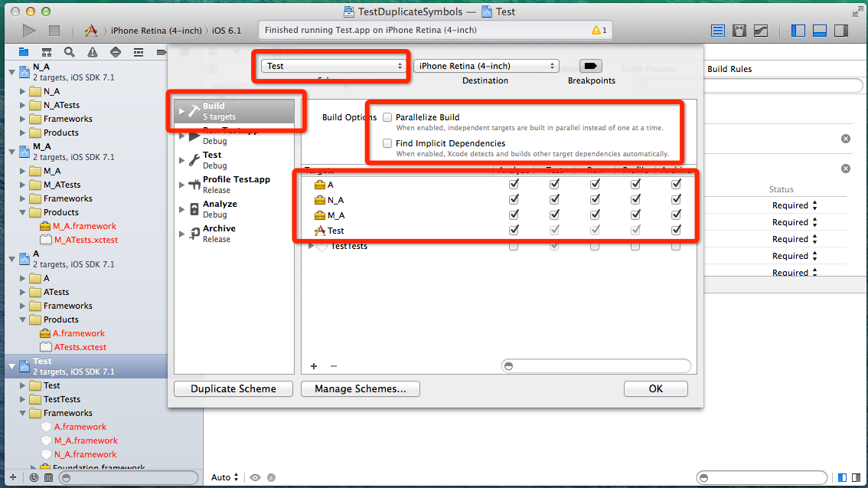This screenshot has height=488, width=868.
Task: Click the recent files clock filter icon
Action: tap(34, 477)
